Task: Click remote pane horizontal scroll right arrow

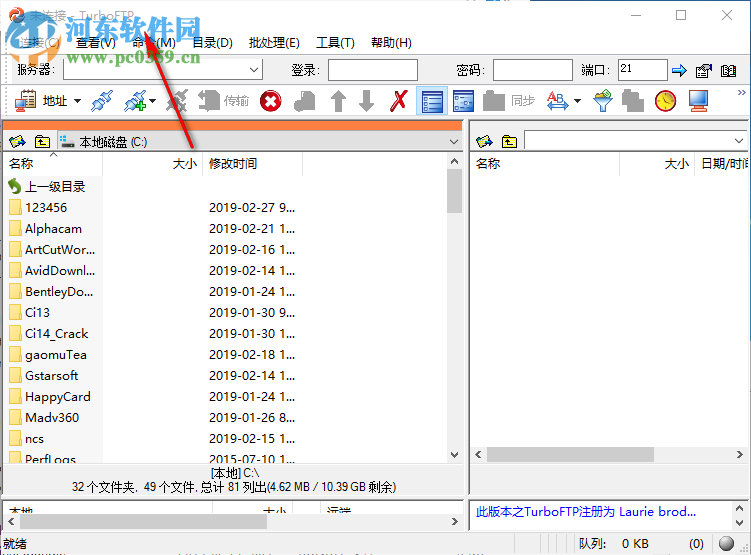Action: tap(740, 454)
